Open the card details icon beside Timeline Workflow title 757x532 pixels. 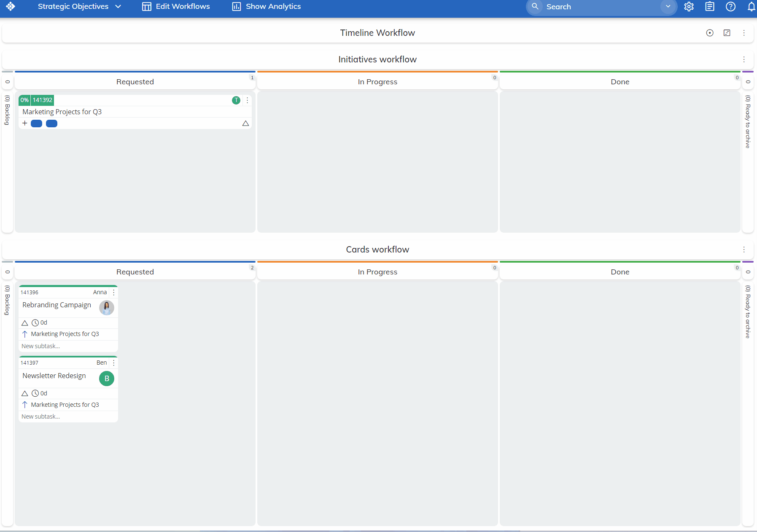727,33
